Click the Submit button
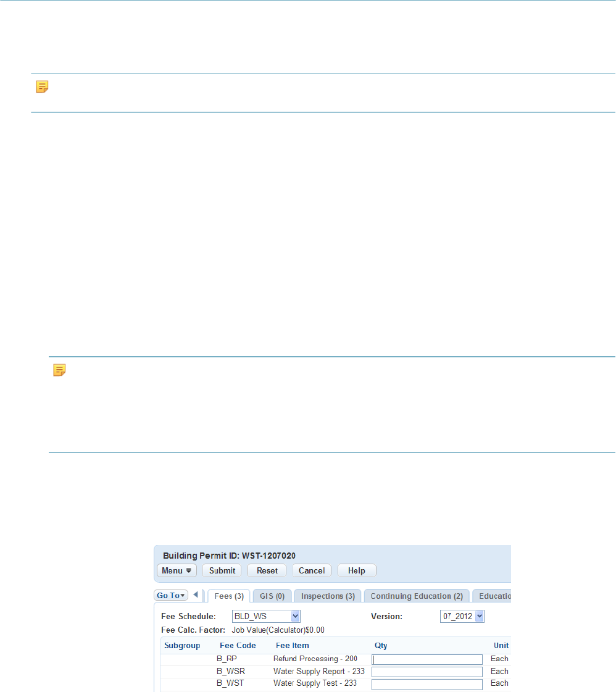Image resolution: width=616 pixels, height=692 pixels. tap(222, 570)
